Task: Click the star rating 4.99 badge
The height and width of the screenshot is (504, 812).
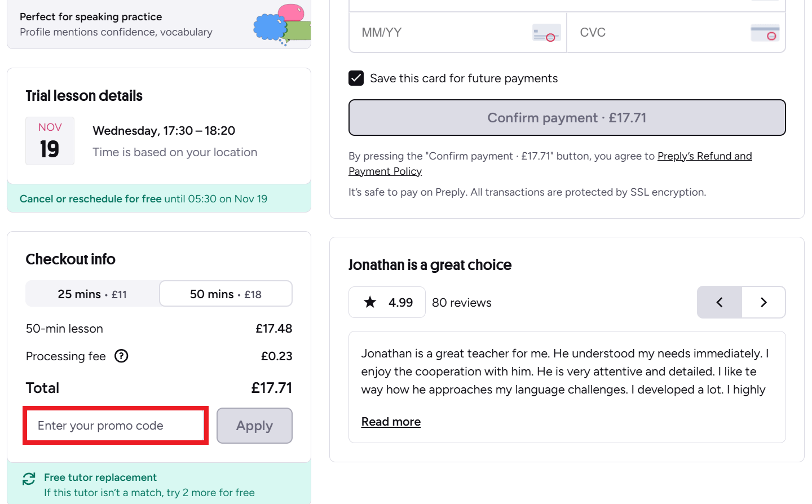Action: pos(387,303)
